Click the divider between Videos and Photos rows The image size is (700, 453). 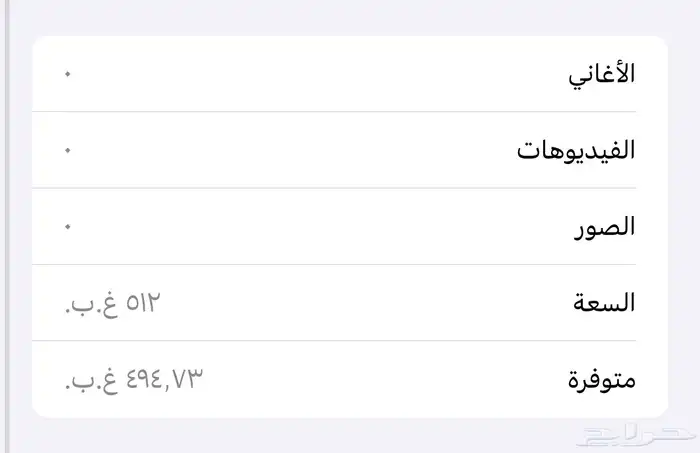350,188
